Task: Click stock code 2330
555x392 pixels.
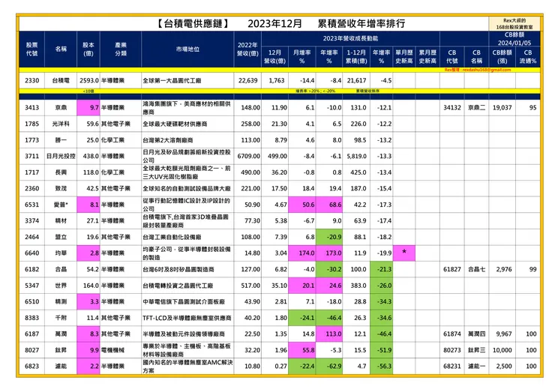Action: click(x=31, y=80)
